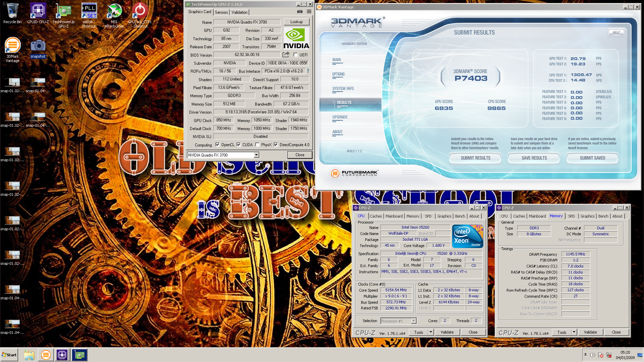Image resolution: width=644 pixels, height=362 pixels.
Task: Click HELP button in 3DMark
Action: pyautogui.click(x=616, y=32)
